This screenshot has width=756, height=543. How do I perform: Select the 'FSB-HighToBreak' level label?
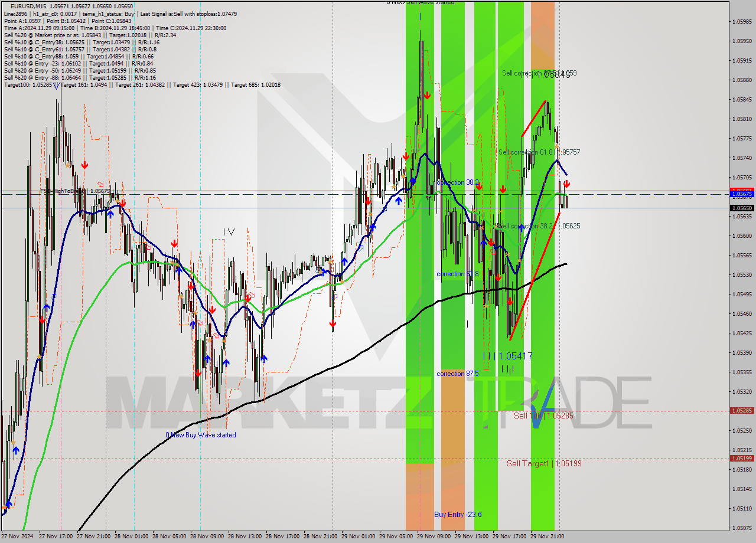[x=75, y=191]
